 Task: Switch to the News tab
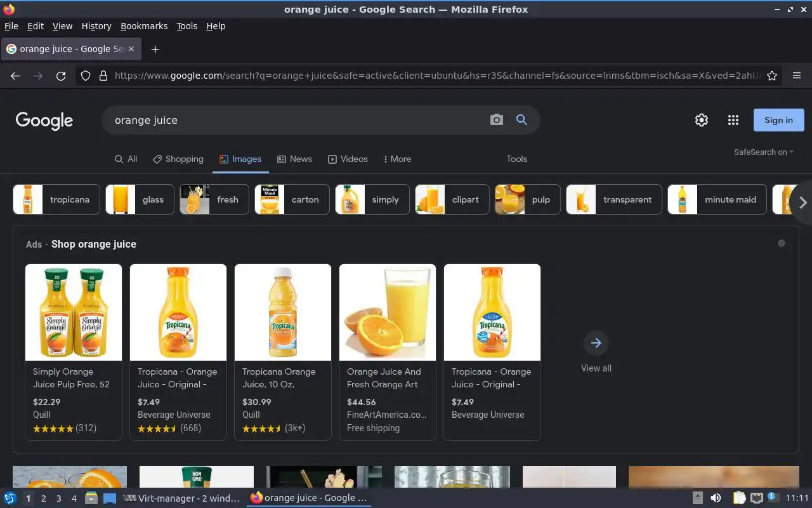(294, 159)
